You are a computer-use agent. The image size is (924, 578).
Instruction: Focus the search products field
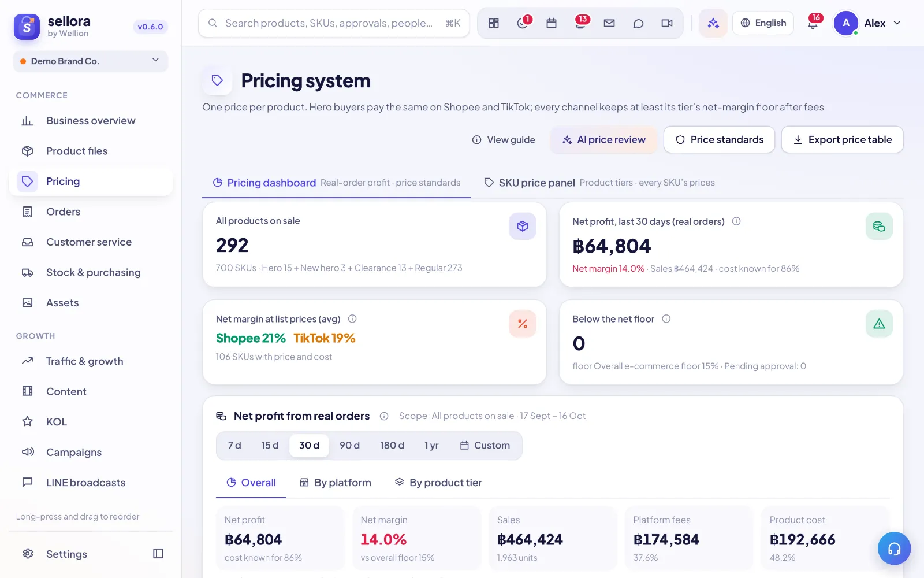point(334,23)
